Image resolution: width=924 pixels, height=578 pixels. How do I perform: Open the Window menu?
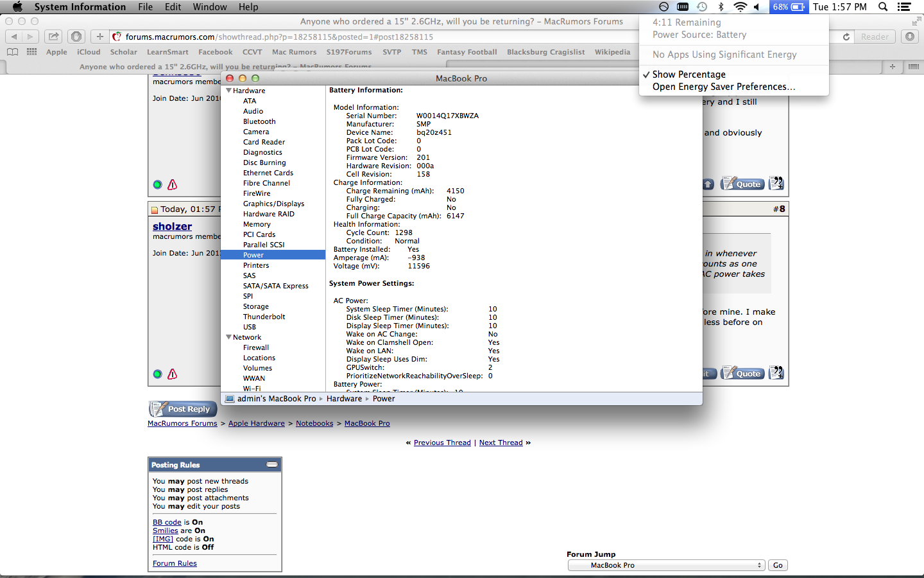(x=210, y=7)
